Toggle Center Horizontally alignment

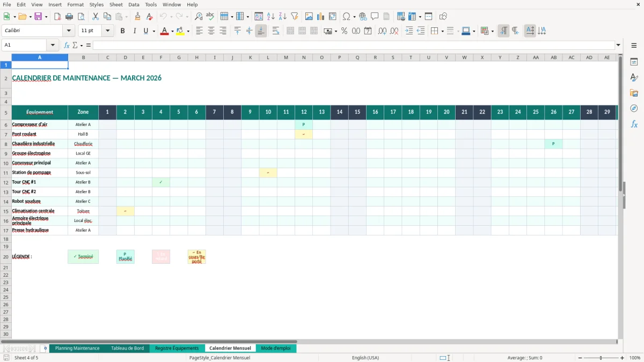(x=211, y=31)
